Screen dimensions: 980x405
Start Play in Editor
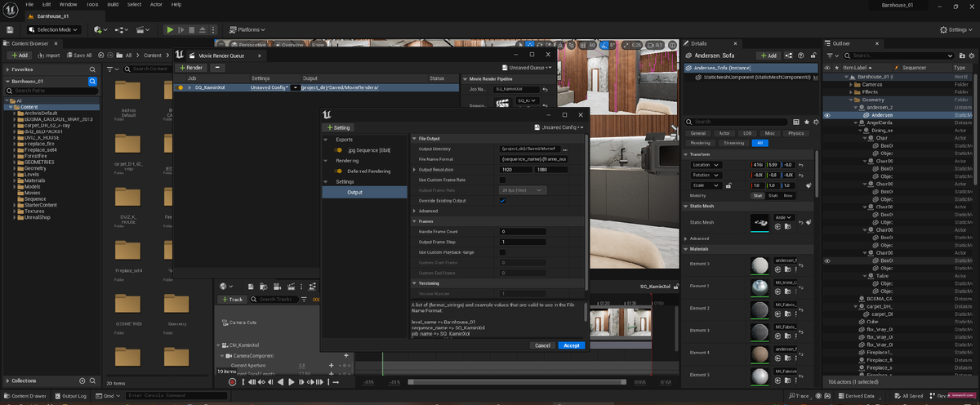(x=170, y=29)
